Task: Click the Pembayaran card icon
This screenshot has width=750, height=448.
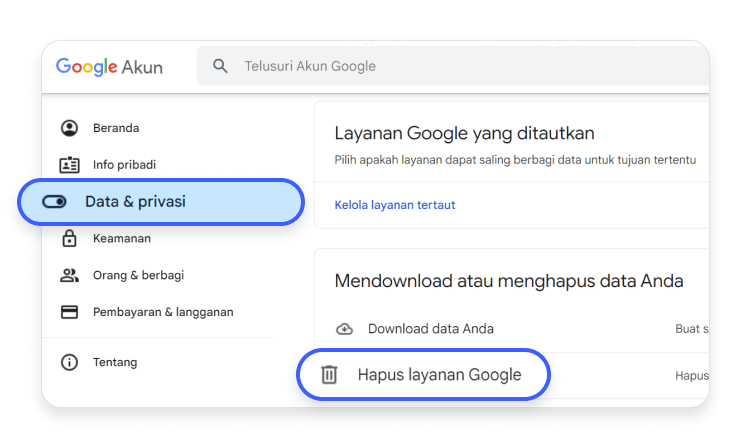Action: pyautogui.click(x=69, y=312)
